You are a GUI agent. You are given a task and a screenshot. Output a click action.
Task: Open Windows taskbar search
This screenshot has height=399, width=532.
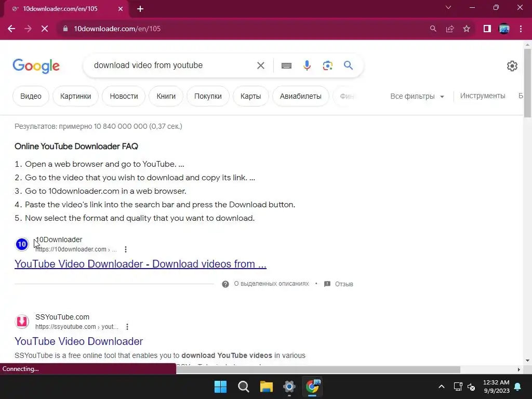tap(243, 387)
